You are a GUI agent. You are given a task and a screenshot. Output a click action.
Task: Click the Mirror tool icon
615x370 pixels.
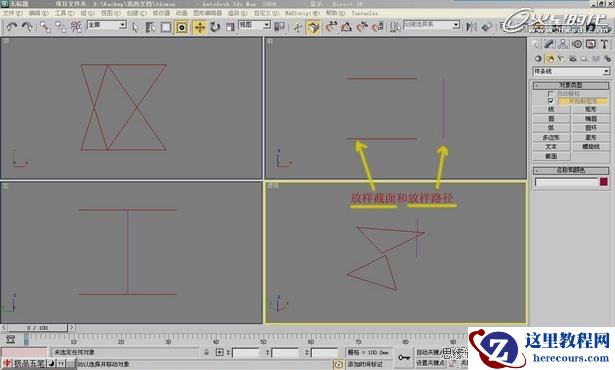tap(471, 27)
